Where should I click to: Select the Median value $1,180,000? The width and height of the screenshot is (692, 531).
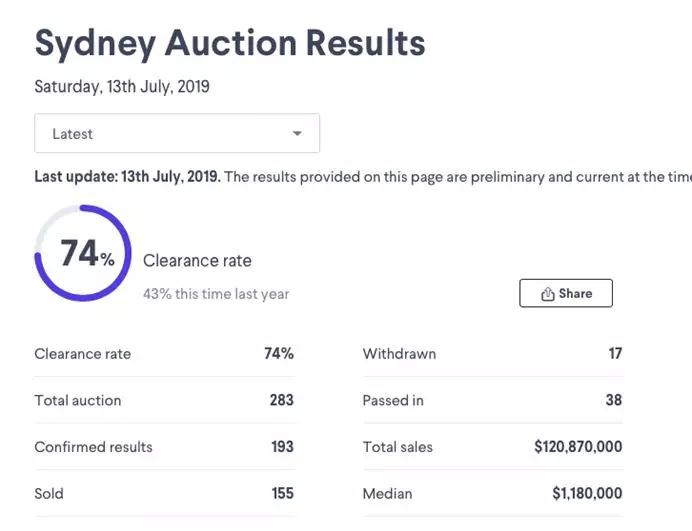(587, 493)
